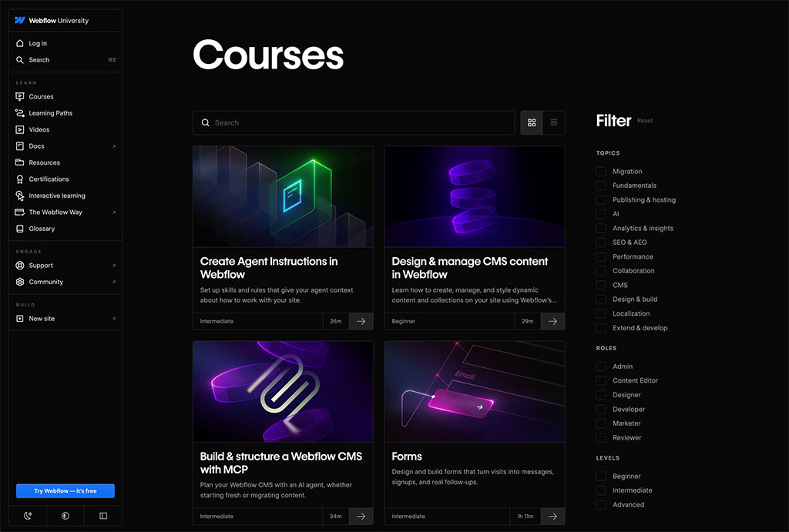This screenshot has width=789, height=532.
Task: Click the external arrow beside Support
Action: click(114, 266)
